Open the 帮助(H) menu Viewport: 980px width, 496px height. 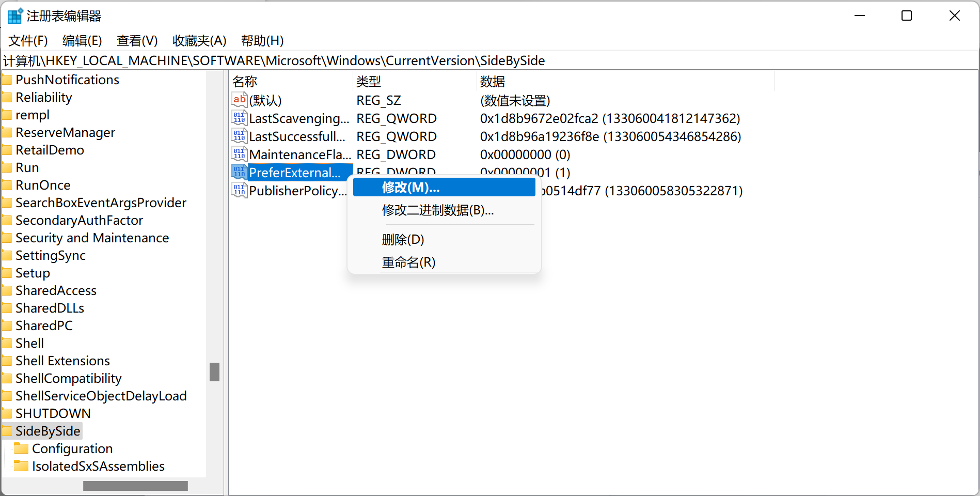click(262, 40)
